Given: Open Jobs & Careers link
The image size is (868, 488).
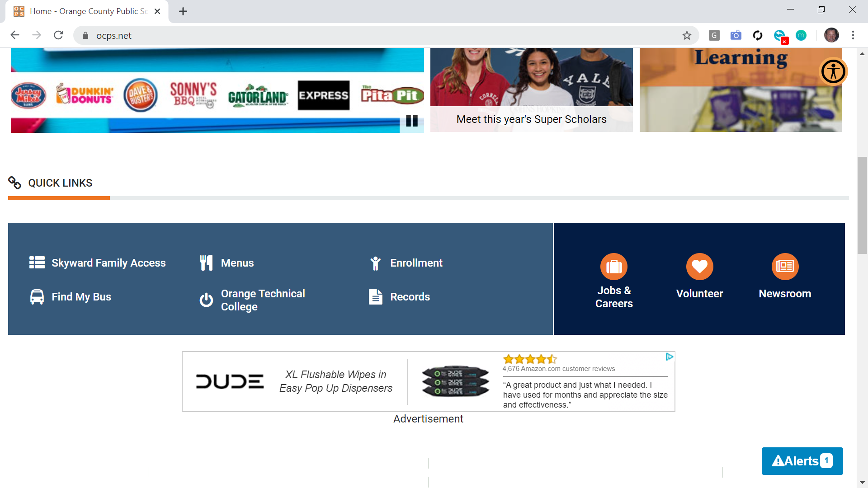Looking at the screenshot, I should click(614, 297).
